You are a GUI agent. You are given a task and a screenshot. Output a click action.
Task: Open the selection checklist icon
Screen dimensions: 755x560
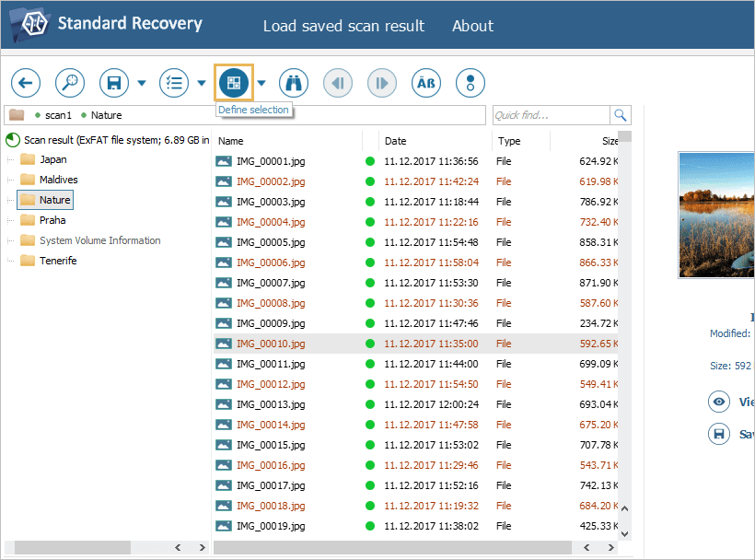coord(174,83)
